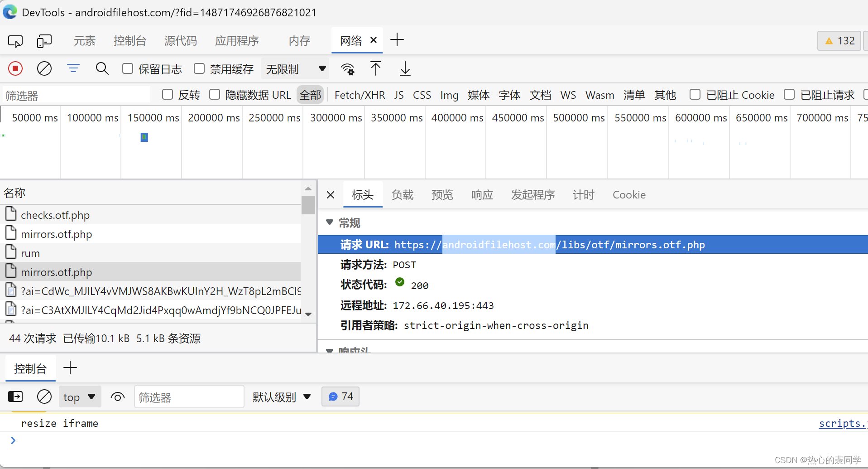Switch to the 源代码 tab
868x469 pixels.
pos(181,41)
